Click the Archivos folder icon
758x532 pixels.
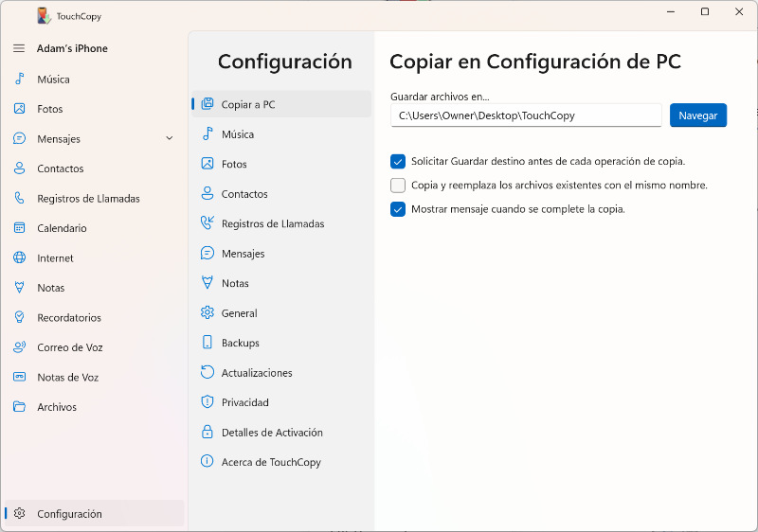tap(19, 406)
